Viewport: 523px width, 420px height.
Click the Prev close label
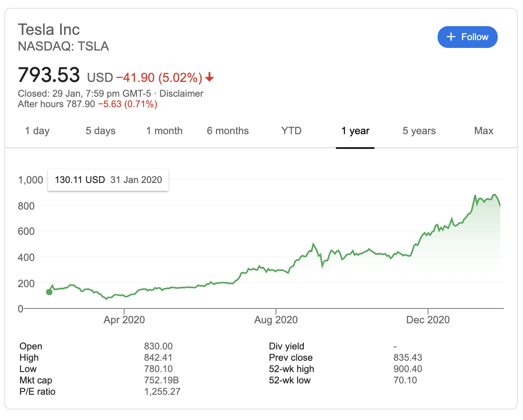click(x=291, y=358)
